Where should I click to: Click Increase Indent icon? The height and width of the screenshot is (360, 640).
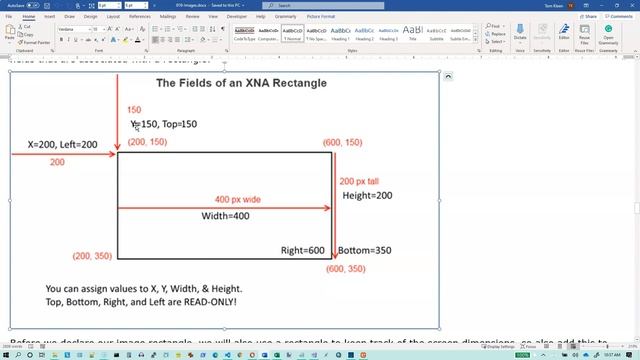tap(203, 29)
